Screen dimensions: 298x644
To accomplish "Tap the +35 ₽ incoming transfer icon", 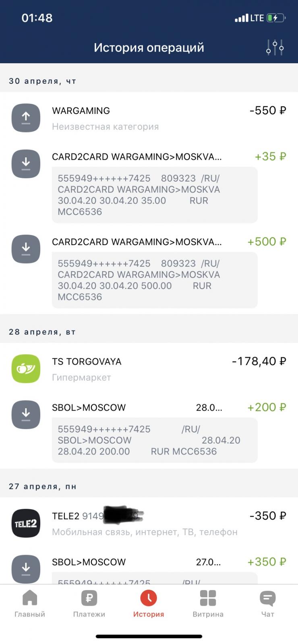I will [26, 164].
